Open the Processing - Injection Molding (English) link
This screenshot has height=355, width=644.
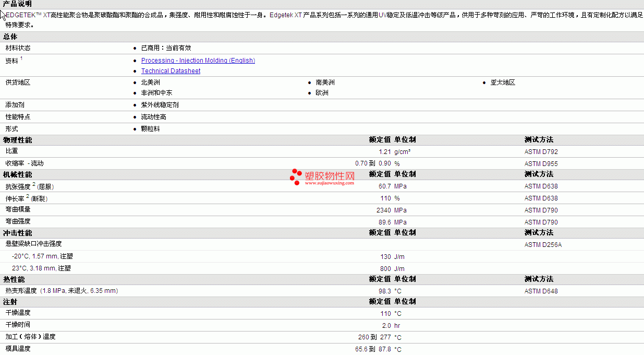pos(198,61)
